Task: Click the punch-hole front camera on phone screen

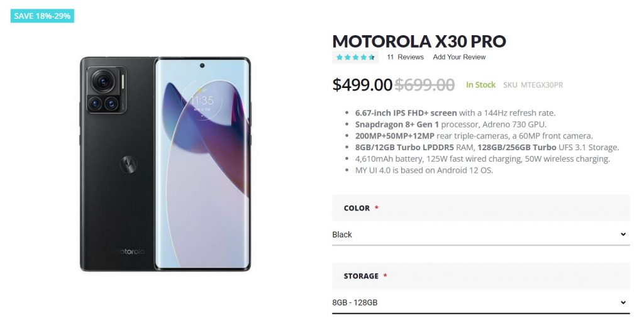Action: [x=203, y=66]
